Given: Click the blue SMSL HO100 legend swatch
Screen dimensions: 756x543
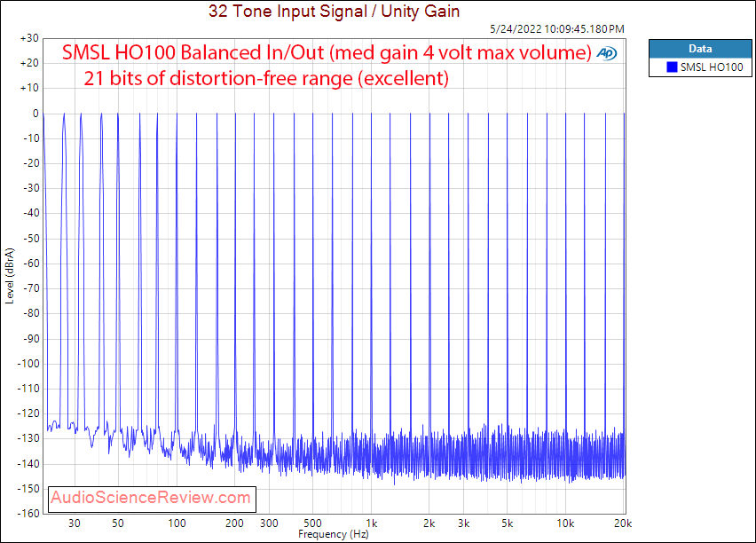Looking at the screenshot, I should pyautogui.click(x=672, y=67).
